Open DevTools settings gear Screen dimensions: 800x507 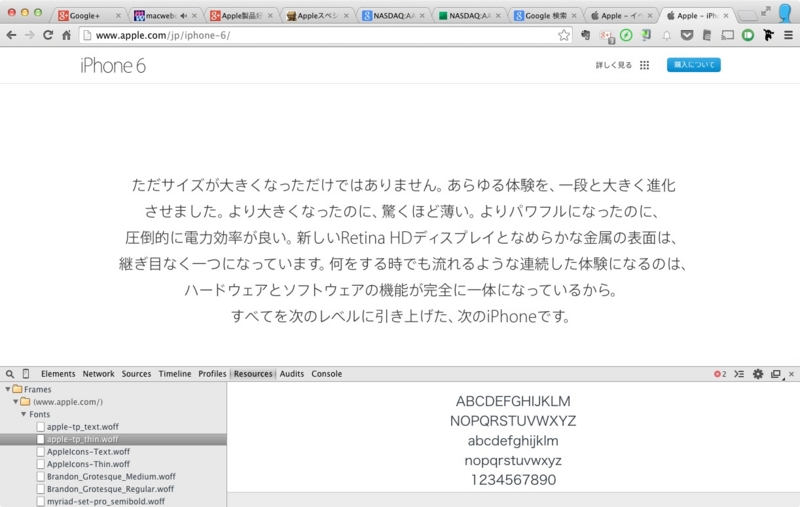[x=758, y=374]
